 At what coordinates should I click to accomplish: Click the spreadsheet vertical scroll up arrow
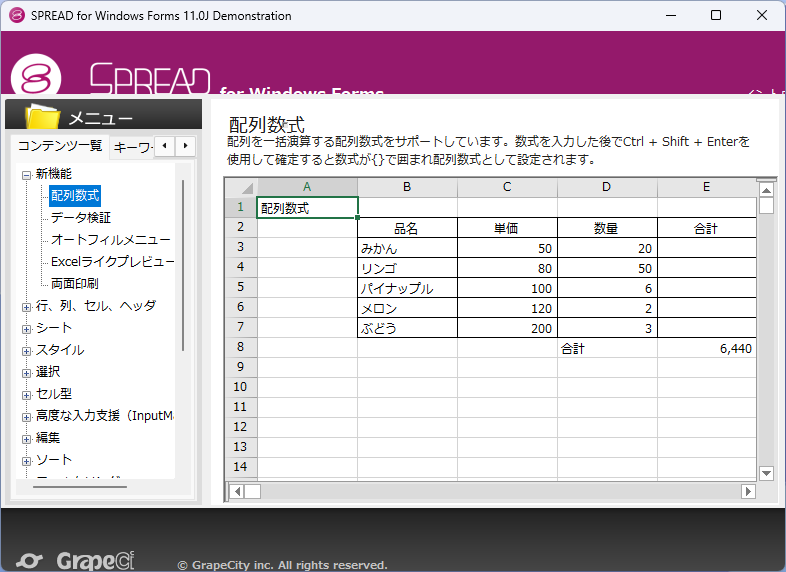[x=766, y=190]
